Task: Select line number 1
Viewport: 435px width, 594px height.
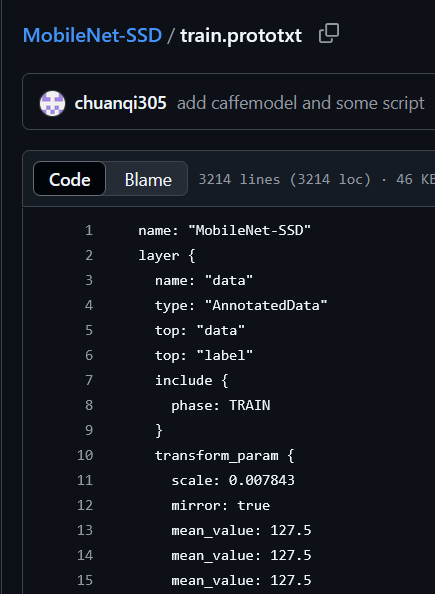Action: click(89, 230)
